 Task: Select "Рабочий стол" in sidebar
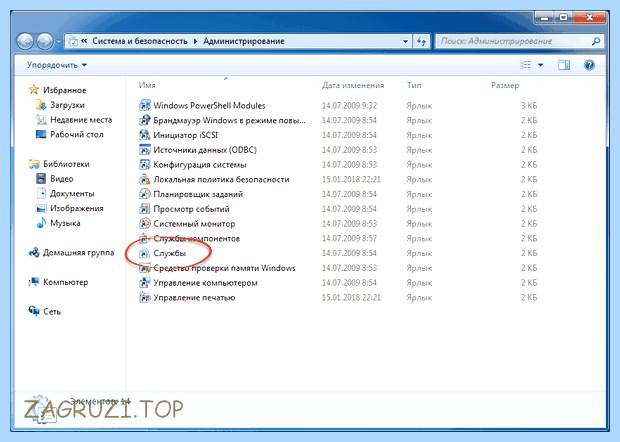[x=77, y=134]
